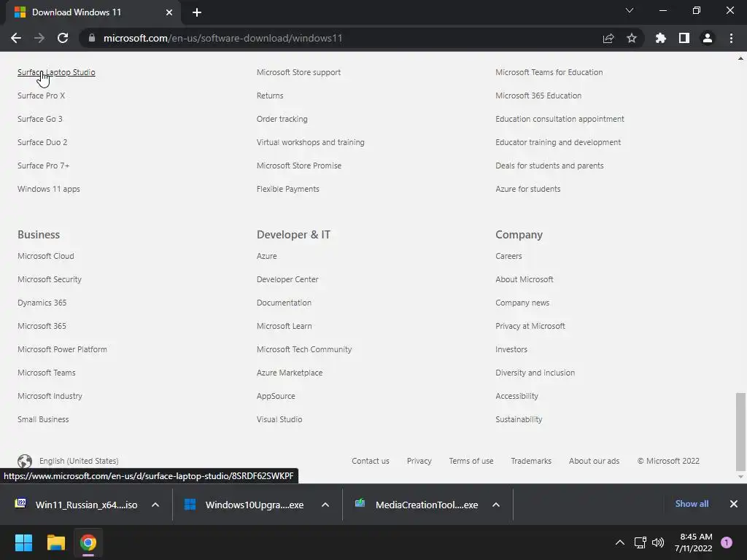The height and width of the screenshot is (560, 747).
Task: Click the network icon in system tray
Action: pos(640,542)
